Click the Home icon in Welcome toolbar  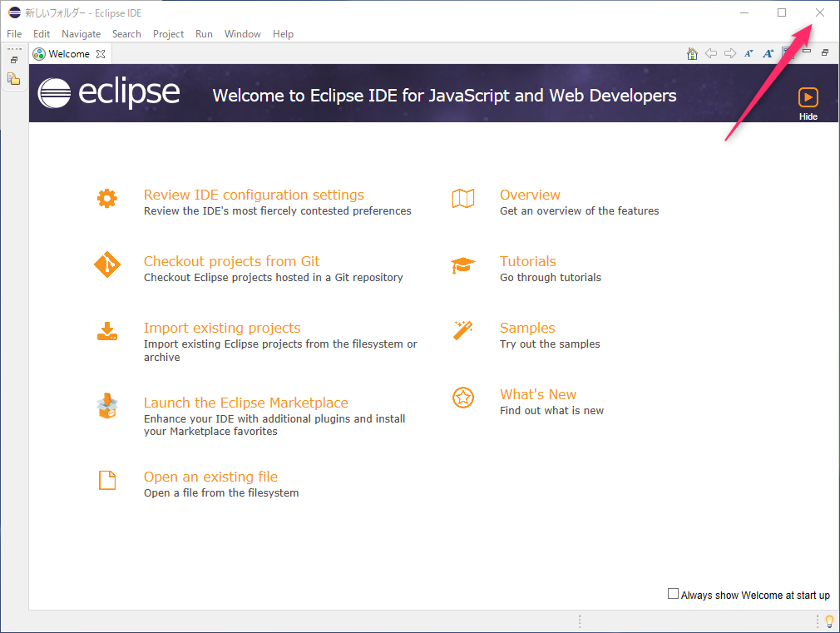tap(692, 53)
